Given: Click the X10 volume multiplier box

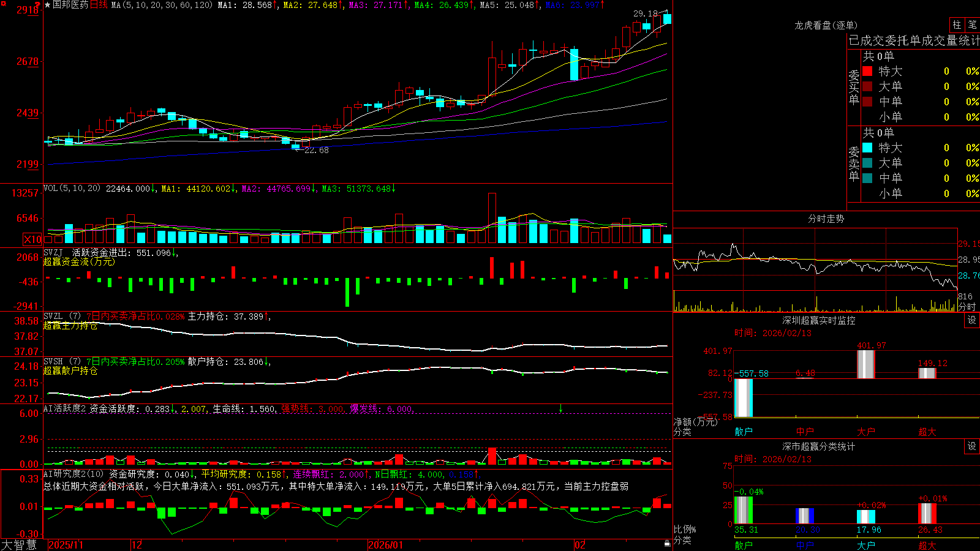Looking at the screenshot, I should click(x=32, y=239).
